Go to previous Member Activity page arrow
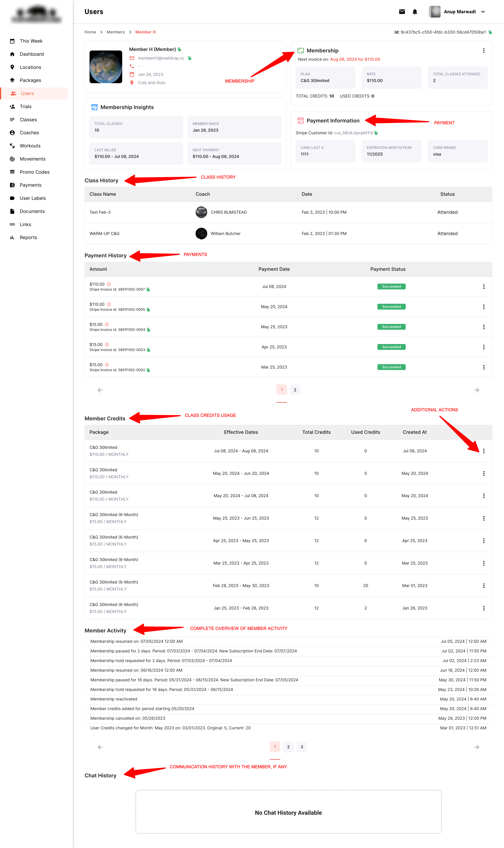The height and width of the screenshot is (848, 504). click(100, 747)
